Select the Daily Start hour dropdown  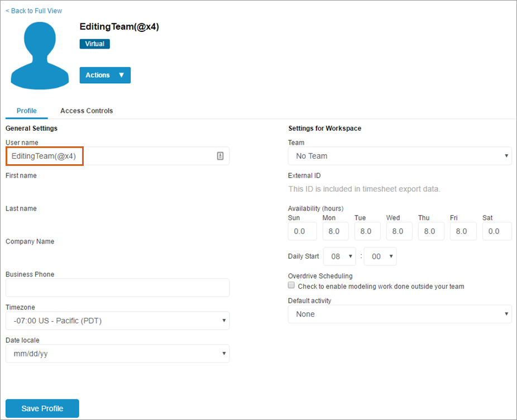pos(339,256)
